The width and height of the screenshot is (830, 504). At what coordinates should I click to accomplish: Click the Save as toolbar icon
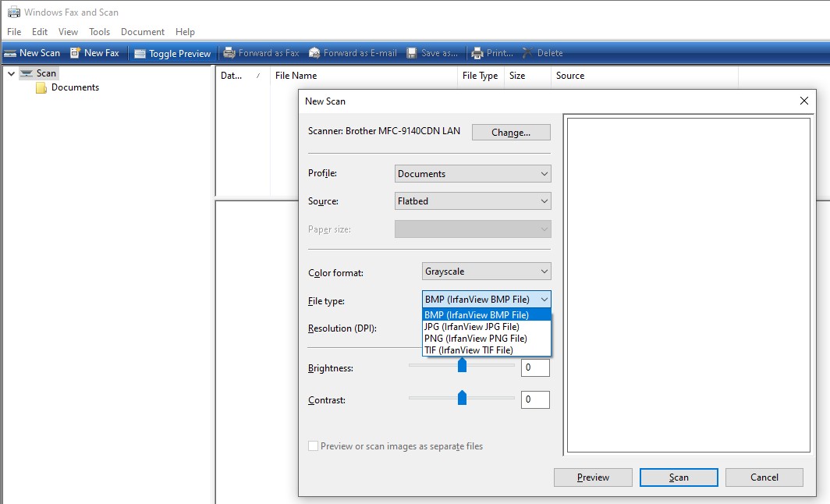pyautogui.click(x=412, y=53)
